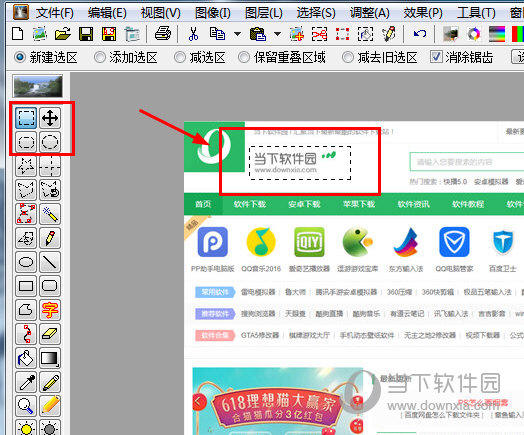The image size is (524, 435).
Task: Select the rectangle shape tool
Action: (26, 286)
